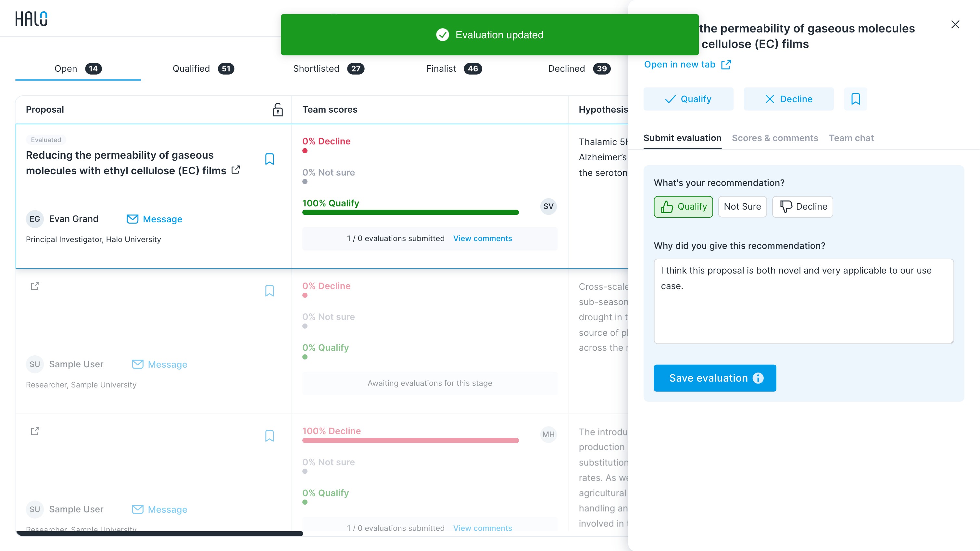The image size is (980, 551).
Task: Bookmark the ethyl cellulose films proposal row
Action: [x=269, y=159]
